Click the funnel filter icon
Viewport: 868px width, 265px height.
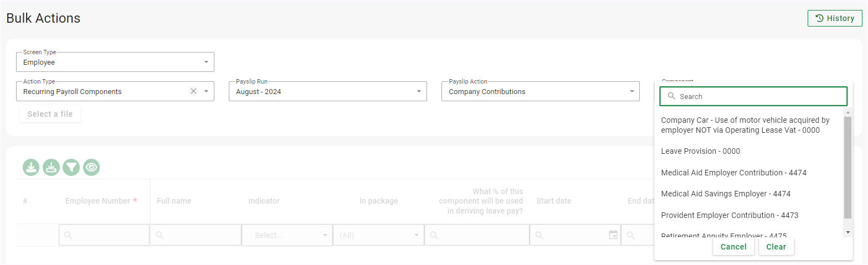tap(71, 167)
